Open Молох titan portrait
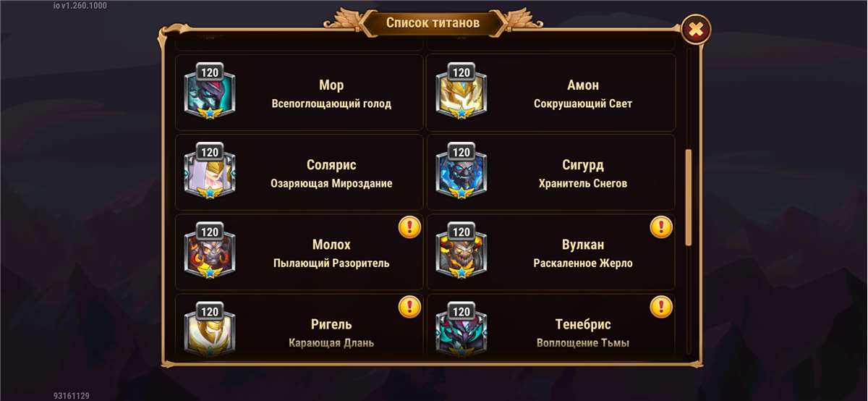Screen dimensions: 868x401 (210, 250)
